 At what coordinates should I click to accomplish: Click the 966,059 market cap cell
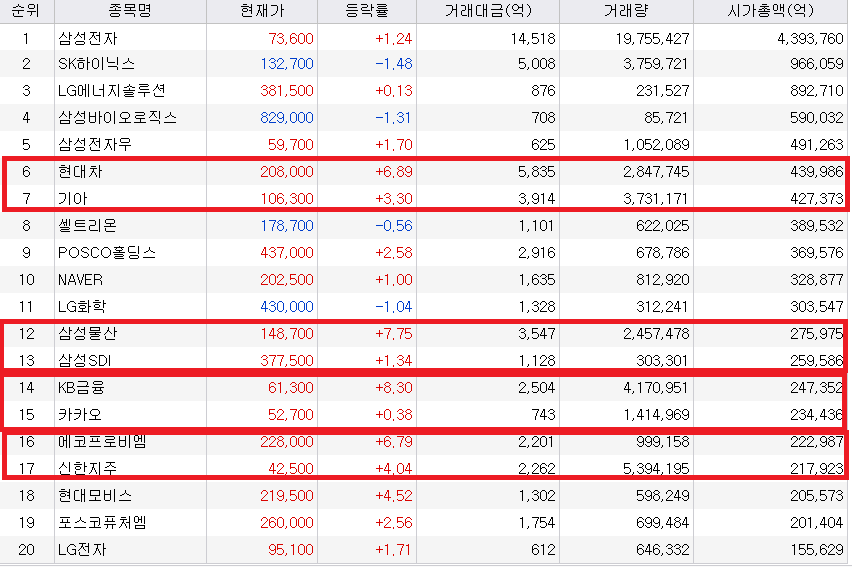tap(817, 64)
